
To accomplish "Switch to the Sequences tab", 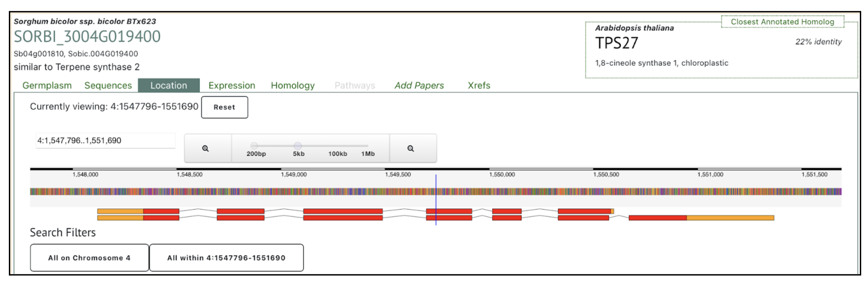I will click(108, 85).
